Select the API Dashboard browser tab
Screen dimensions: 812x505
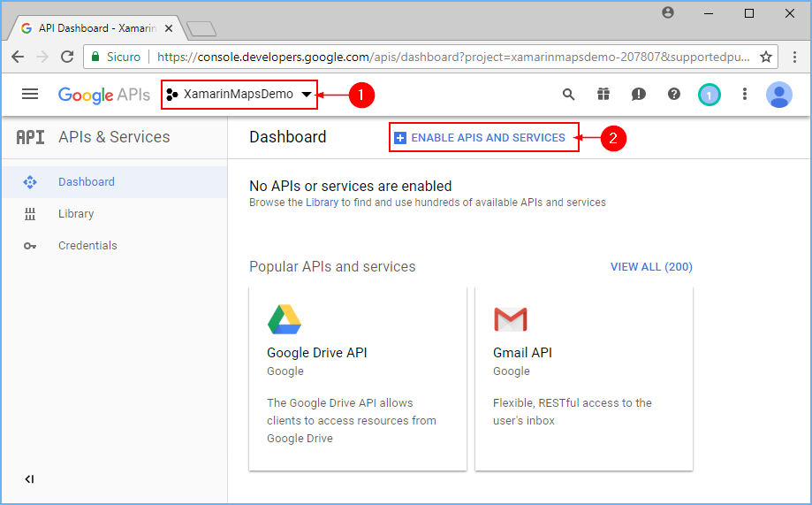(95, 28)
